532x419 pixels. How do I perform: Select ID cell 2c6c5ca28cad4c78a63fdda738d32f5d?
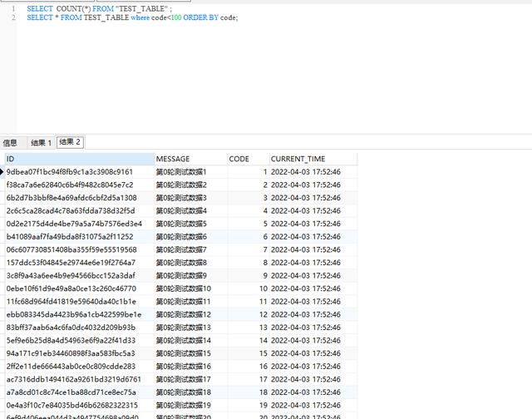click(x=80, y=210)
